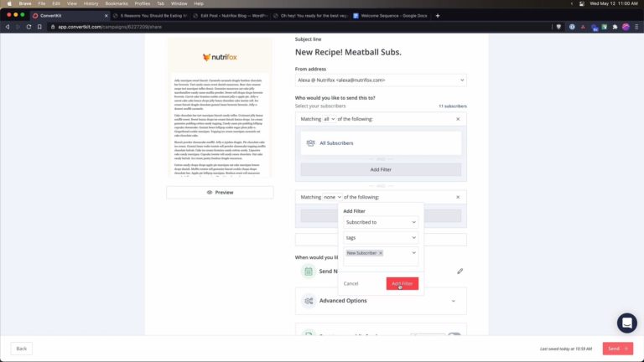The image size is (644, 362).
Task: Expand the Advanced Options section
Action: pyautogui.click(x=381, y=301)
